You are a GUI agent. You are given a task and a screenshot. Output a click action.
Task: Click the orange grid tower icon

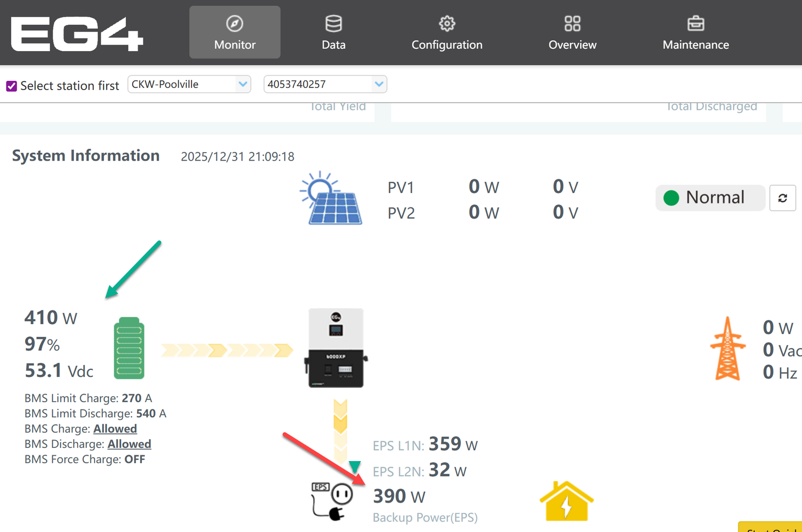[728, 349]
